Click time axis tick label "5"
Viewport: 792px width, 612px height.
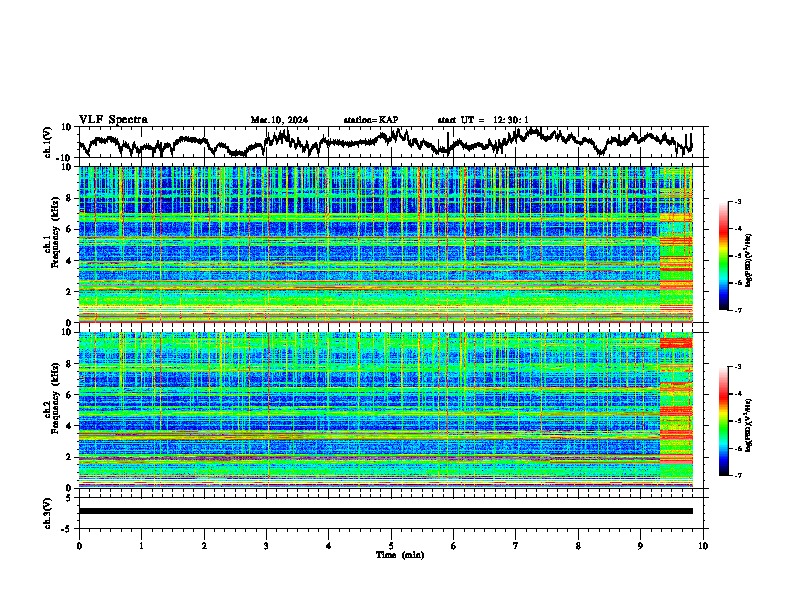pyautogui.click(x=391, y=546)
